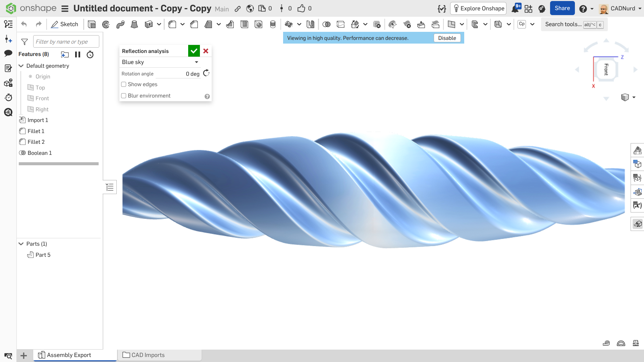
Task: Click the Fillet tool icon
Action: [x=172, y=24]
